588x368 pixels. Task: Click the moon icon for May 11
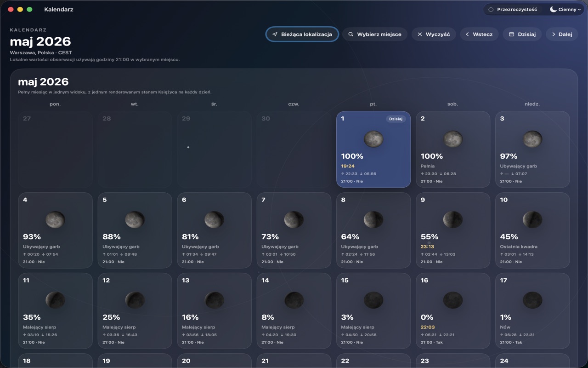55,300
